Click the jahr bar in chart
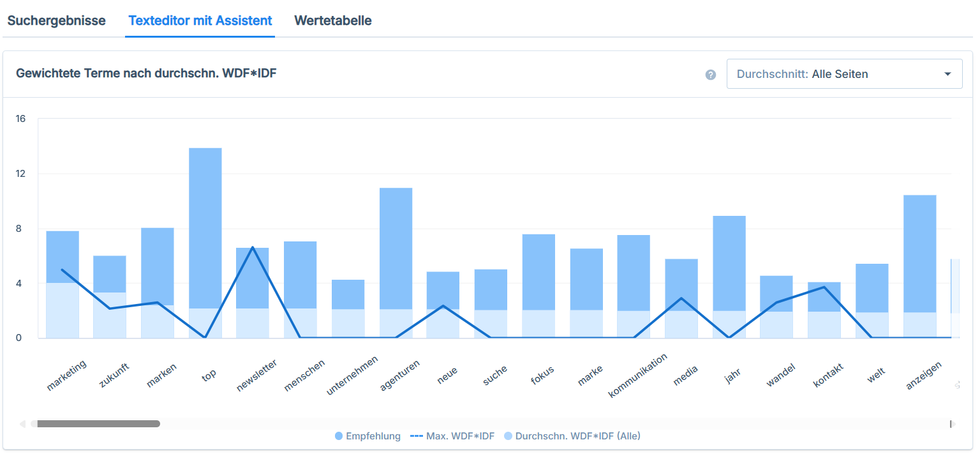Viewport: 980px width, 456px height. [x=729, y=262]
